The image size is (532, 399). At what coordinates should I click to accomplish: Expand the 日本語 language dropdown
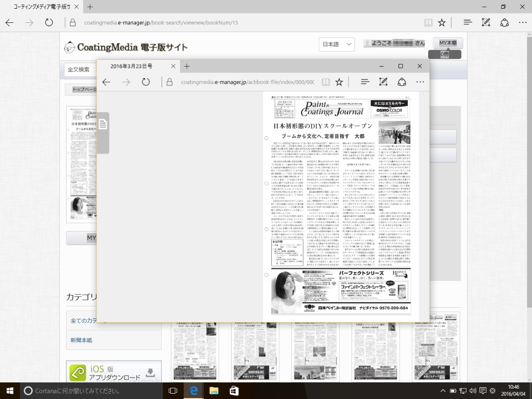coord(337,44)
